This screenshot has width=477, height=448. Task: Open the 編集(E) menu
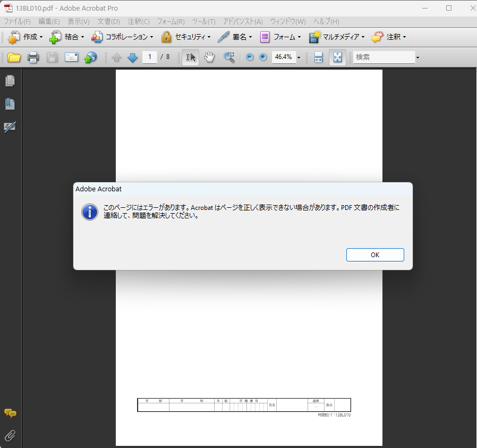point(49,22)
